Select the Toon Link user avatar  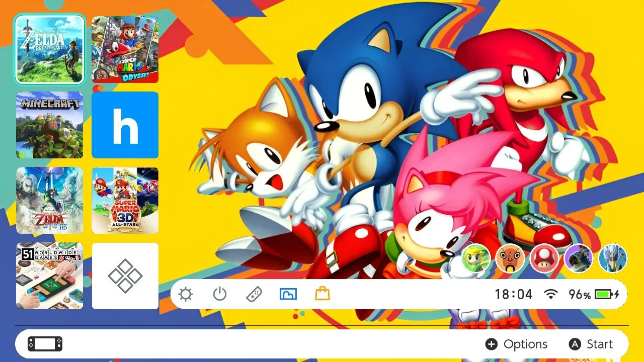pos(476,258)
